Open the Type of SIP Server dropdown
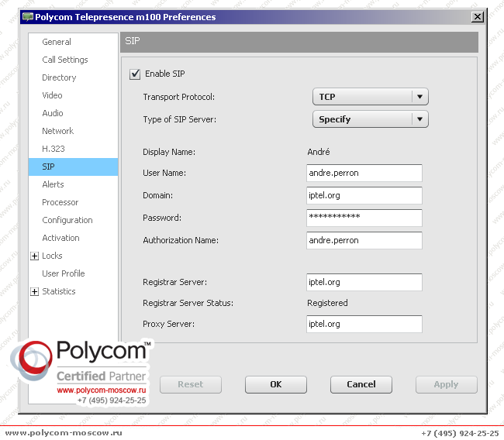 (371, 119)
